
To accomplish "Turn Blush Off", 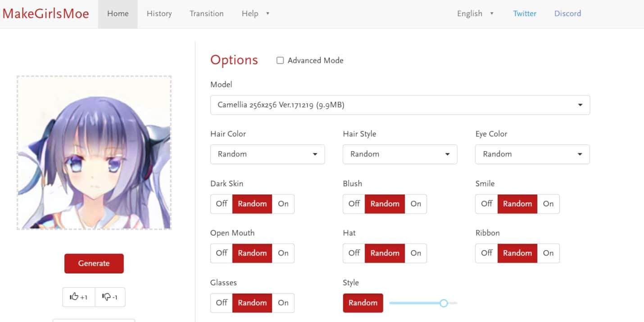I will (x=354, y=204).
